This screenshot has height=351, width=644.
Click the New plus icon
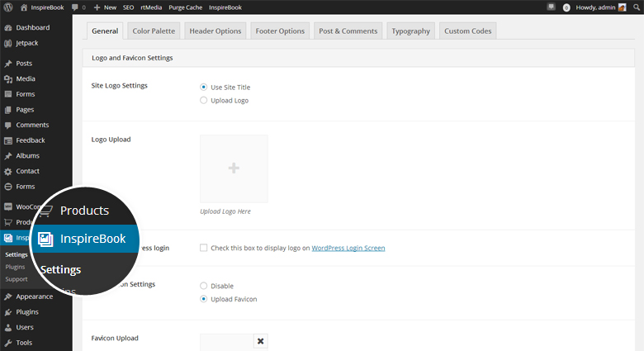pyautogui.click(x=97, y=7)
